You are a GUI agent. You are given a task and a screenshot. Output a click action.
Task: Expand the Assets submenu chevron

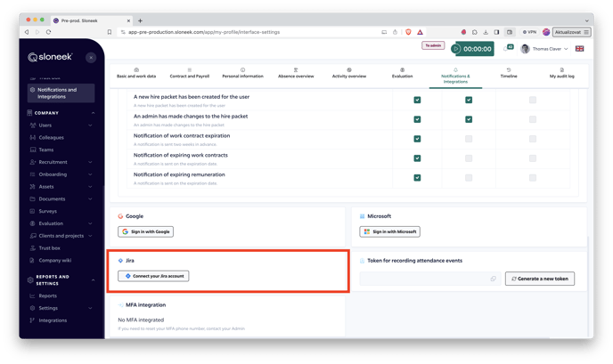90,187
